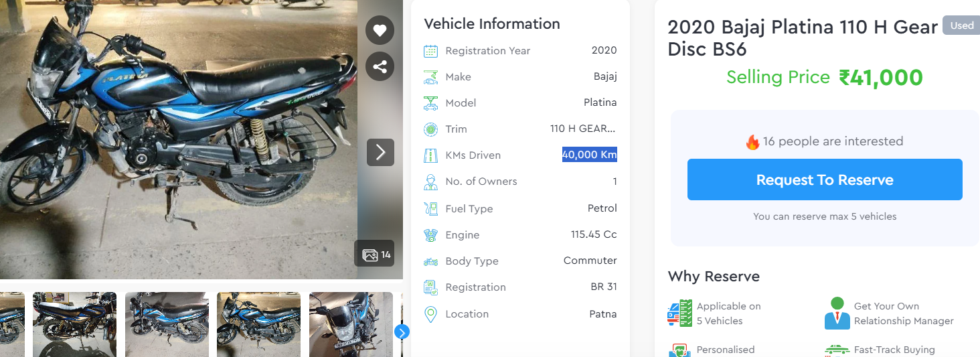Share this listing via share icon

click(380, 66)
